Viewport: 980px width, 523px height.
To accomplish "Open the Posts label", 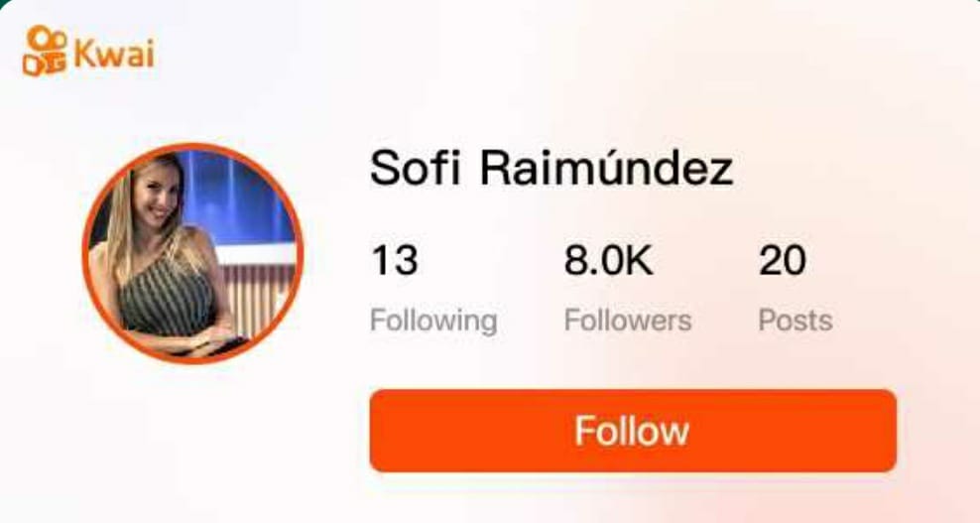I will tap(795, 321).
